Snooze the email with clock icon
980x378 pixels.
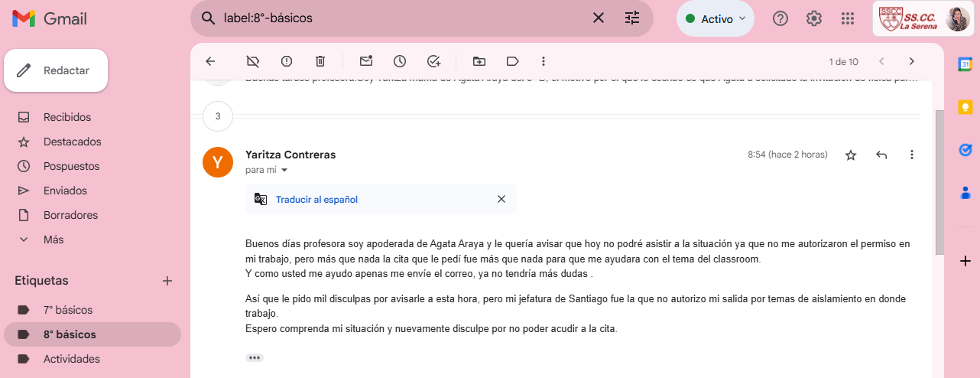pos(400,61)
